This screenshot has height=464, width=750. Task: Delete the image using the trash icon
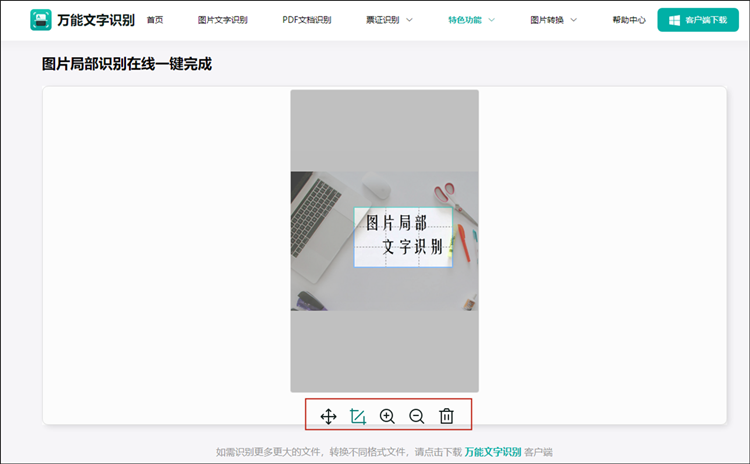pyautogui.click(x=447, y=416)
